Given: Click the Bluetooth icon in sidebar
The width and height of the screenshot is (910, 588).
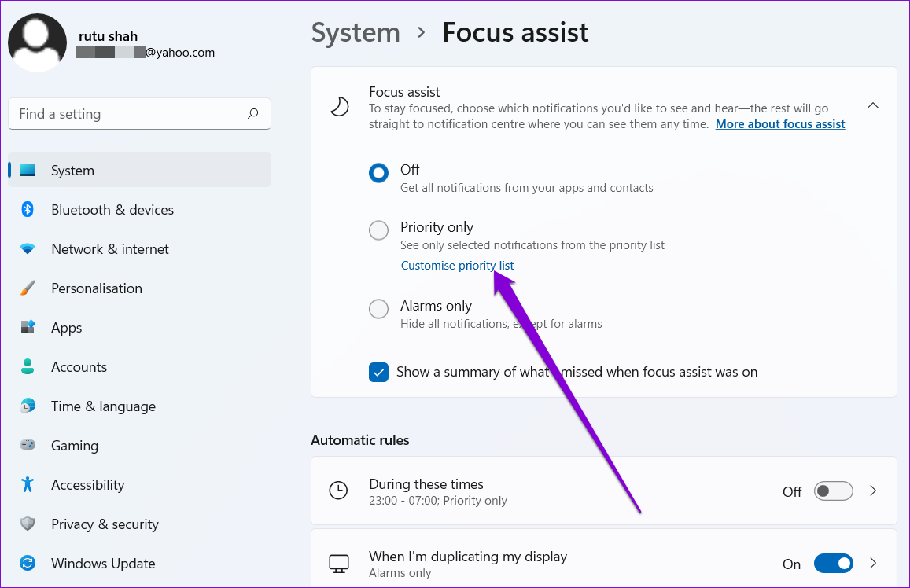Looking at the screenshot, I should pos(28,209).
